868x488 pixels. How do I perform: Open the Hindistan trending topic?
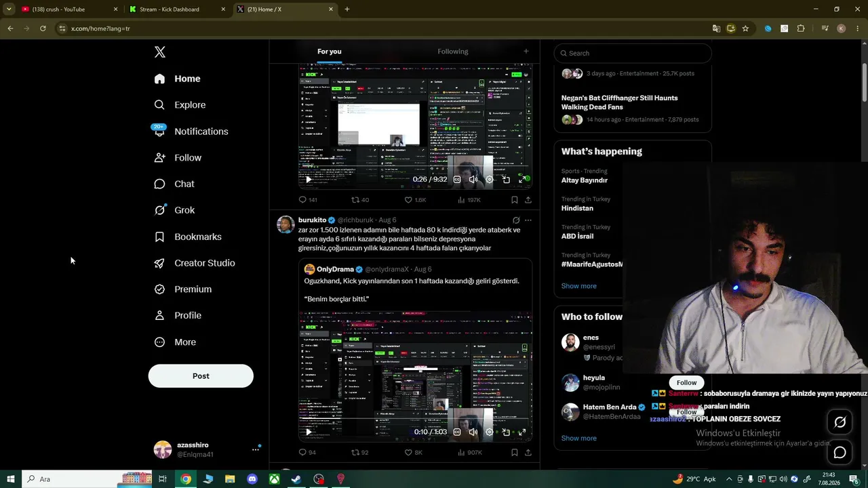pyautogui.click(x=577, y=208)
